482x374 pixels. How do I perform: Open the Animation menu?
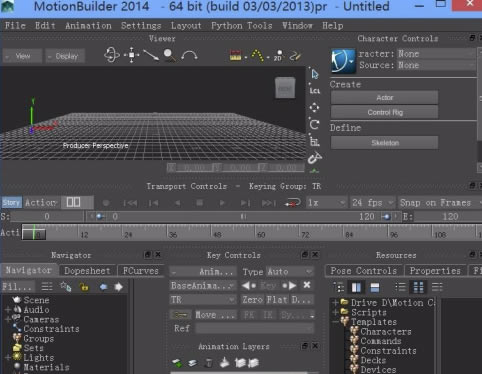click(x=88, y=26)
